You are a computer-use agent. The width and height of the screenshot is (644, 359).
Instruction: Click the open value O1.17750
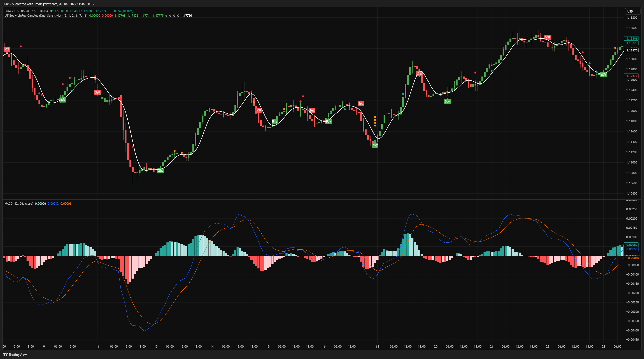pyautogui.click(x=56, y=11)
